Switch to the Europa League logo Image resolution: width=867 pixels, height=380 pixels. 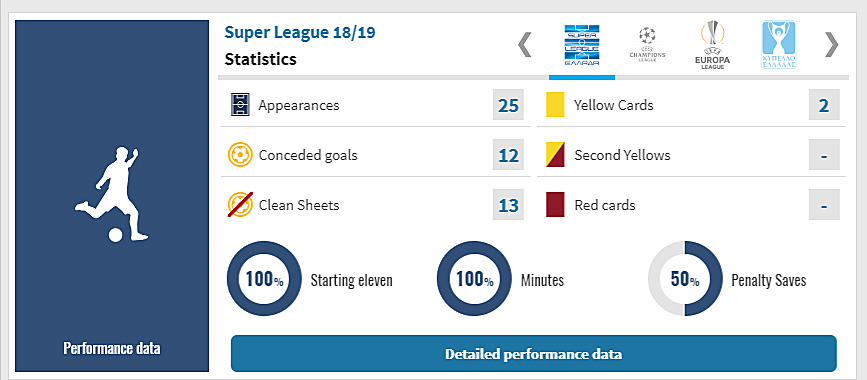click(712, 45)
